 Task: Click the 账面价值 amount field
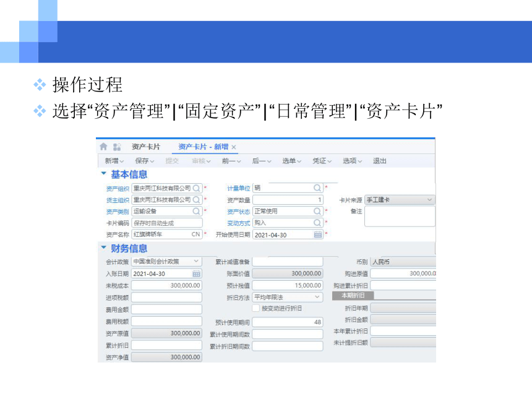click(288, 273)
